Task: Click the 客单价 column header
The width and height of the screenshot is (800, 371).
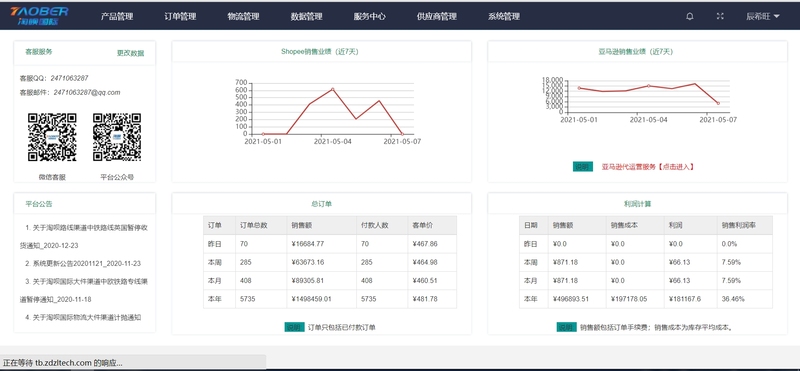Action: click(x=432, y=225)
